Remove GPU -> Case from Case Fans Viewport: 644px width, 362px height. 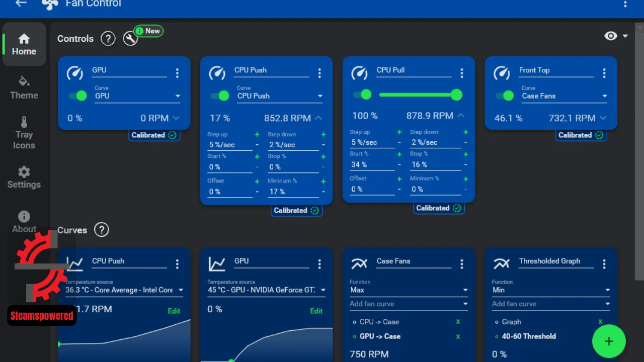pos(458,336)
